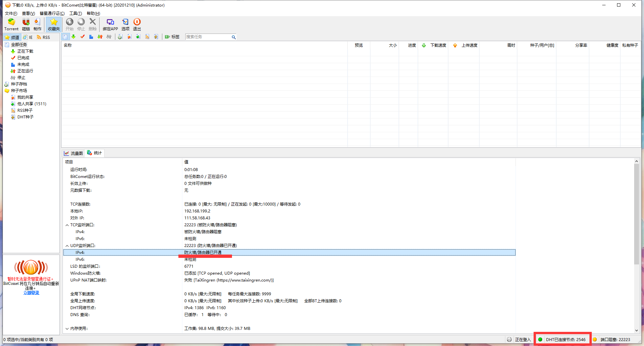Select 他人共享 (1511) in sidebar
Screen dimensions: 644x346
[32, 104]
